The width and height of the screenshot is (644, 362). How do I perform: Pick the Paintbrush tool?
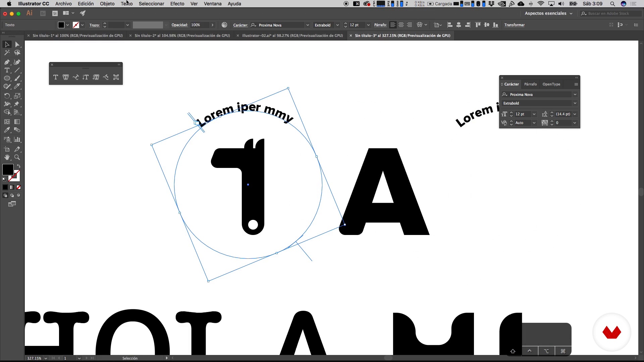[x=17, y=78]
